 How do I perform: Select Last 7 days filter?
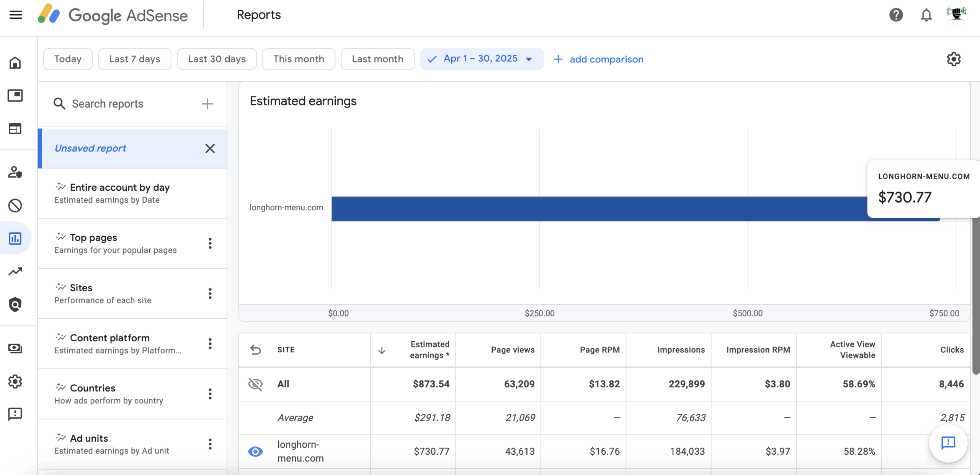(134, 59)
